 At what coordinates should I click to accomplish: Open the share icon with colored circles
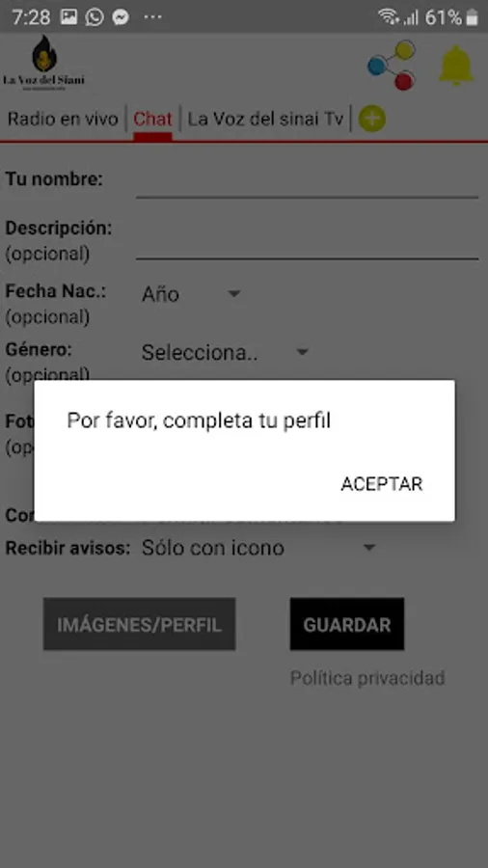coord(392,65)
